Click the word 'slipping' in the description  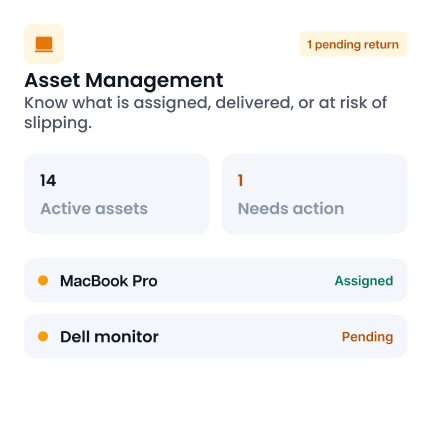point(58,123)
